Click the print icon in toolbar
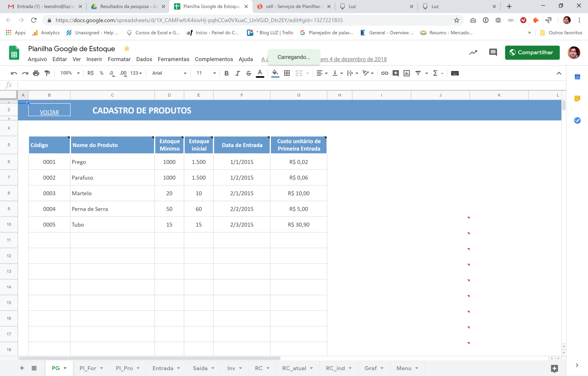Viewport: 588px width, 376px height. click(36, 73)
